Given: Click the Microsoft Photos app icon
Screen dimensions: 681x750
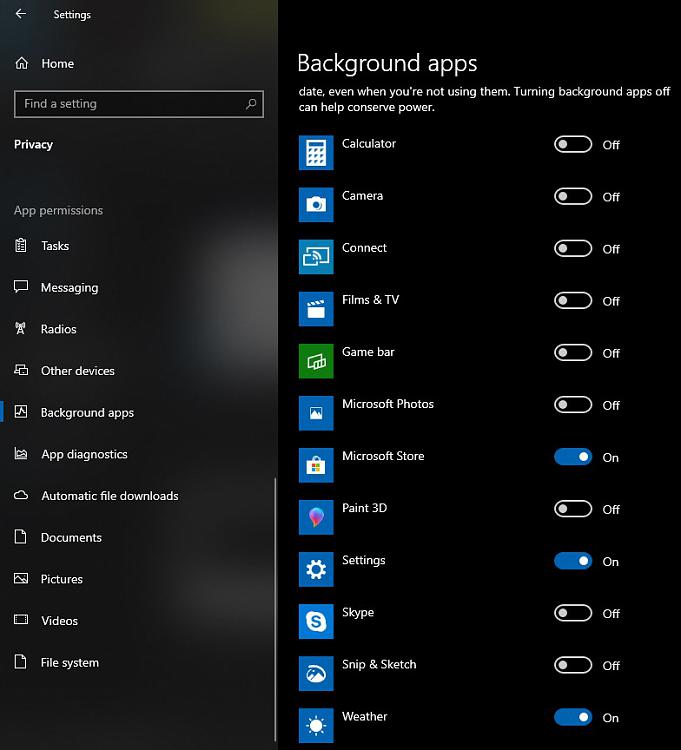Looking at the screenshot, I should (316, 413).
